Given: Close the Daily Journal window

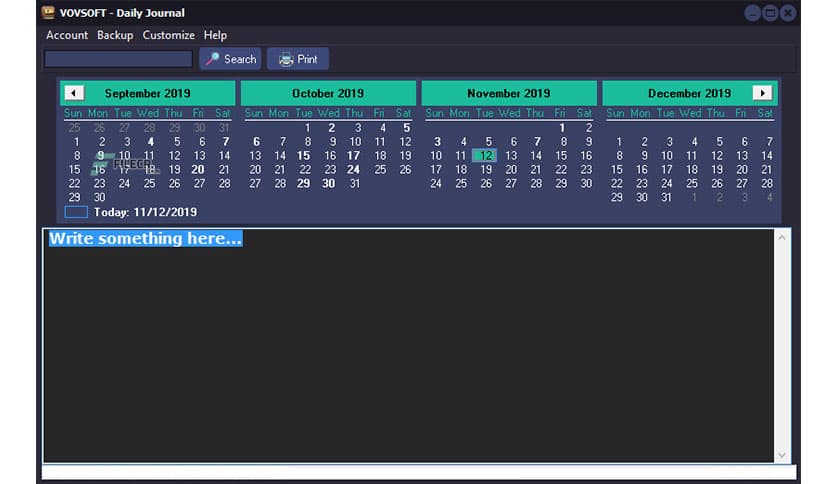Looking at the screenshot, I should 787,13.
